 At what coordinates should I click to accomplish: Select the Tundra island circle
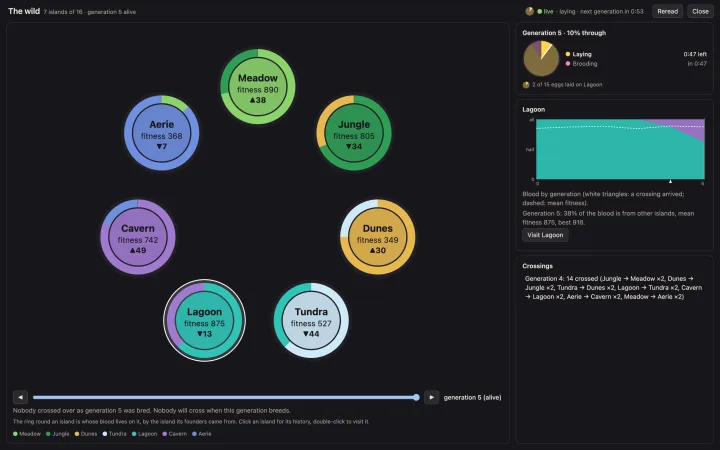click(311, 321)
